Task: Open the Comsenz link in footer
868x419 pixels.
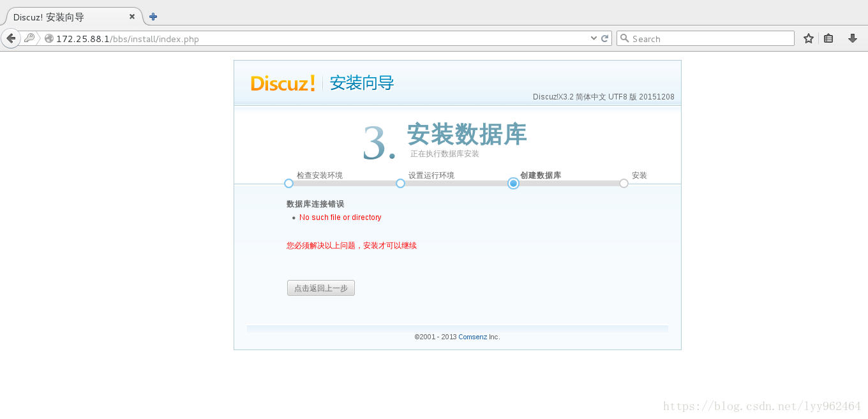Action: 472,337
